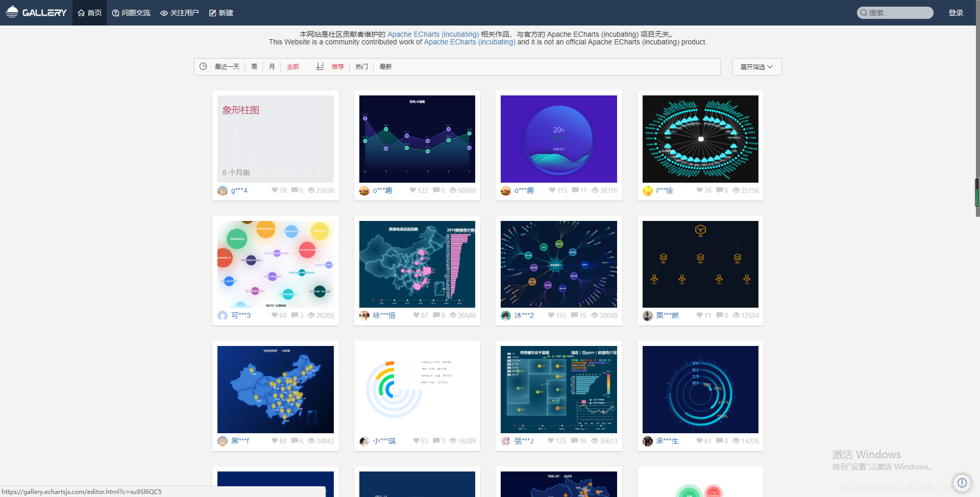
Task: Click heart icon with 78 likes
Action: 275,190
